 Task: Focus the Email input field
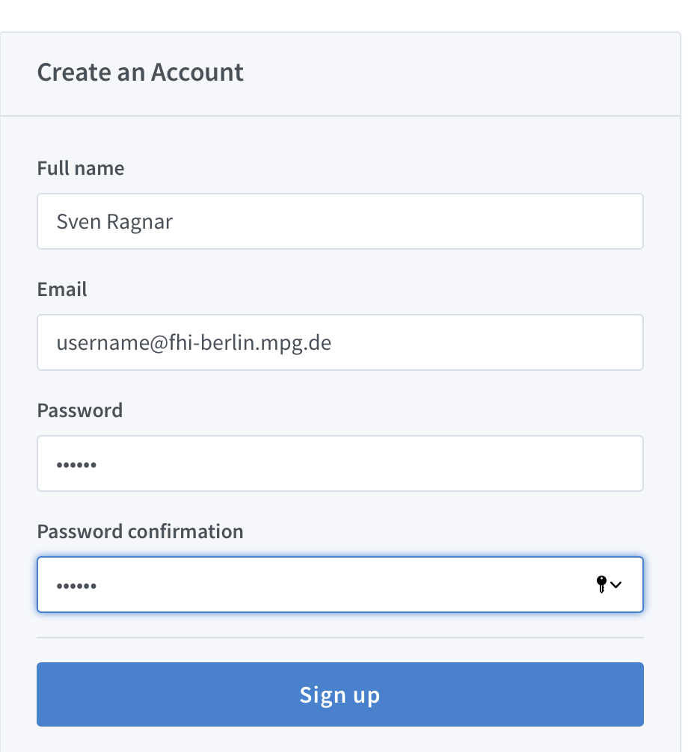pos(340,342)
